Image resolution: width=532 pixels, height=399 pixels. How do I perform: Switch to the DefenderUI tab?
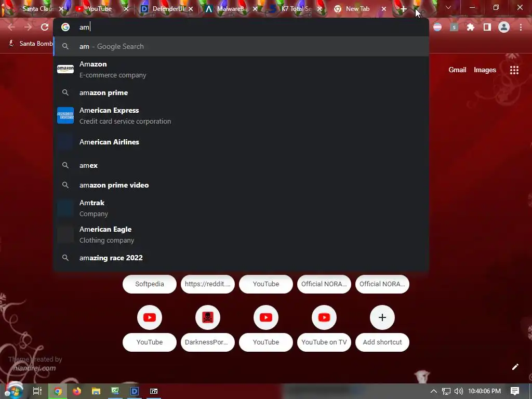[167, 9]
